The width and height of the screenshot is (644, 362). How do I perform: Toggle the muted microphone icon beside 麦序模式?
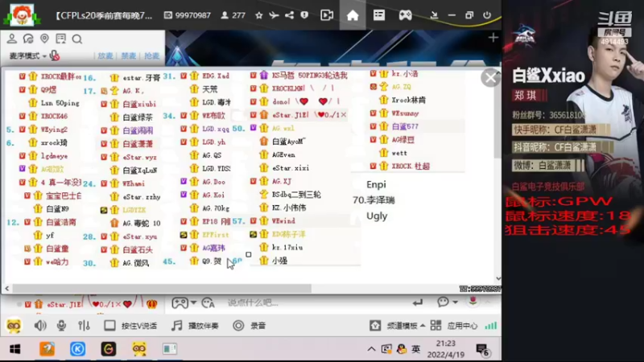(54, 56)
